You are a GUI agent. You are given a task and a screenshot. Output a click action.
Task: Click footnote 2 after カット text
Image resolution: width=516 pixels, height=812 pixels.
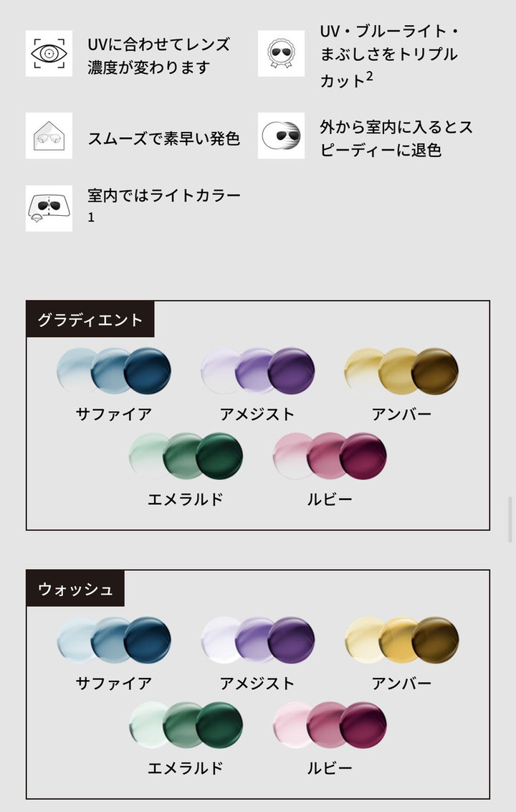369,75
